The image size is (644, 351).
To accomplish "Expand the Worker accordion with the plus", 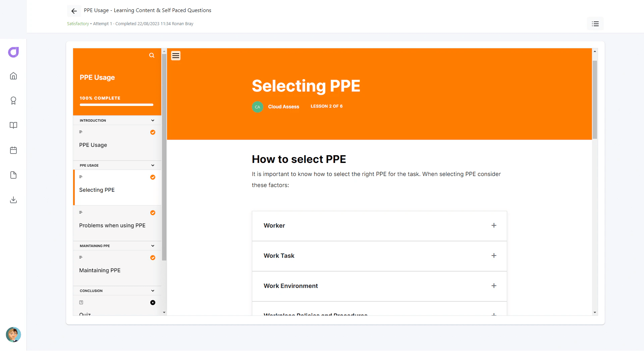I will [494, 226].
